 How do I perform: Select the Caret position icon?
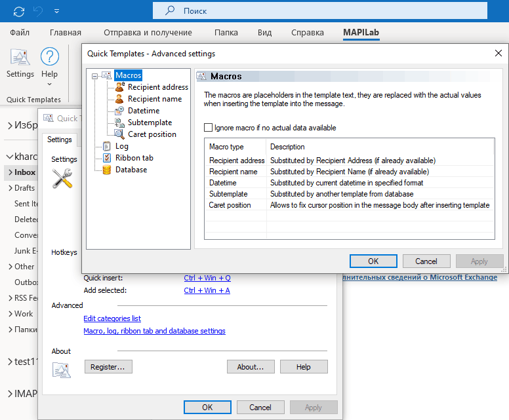119,134
